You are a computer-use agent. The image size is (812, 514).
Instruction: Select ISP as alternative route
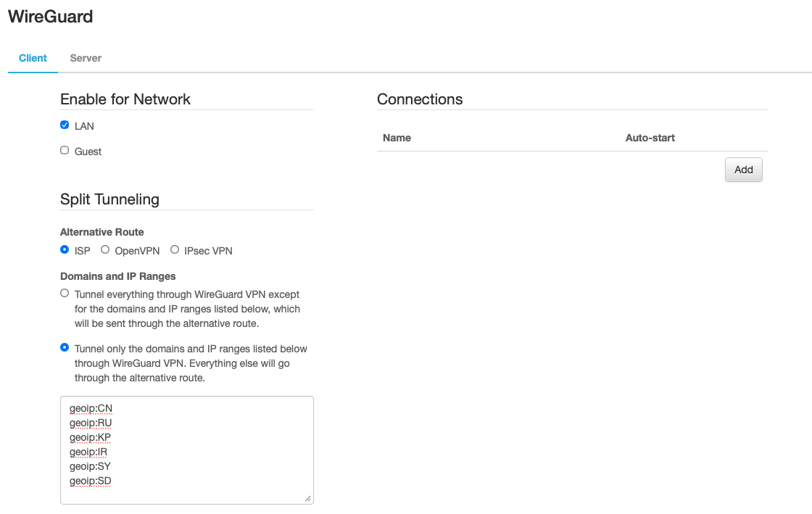pos(65,250)
